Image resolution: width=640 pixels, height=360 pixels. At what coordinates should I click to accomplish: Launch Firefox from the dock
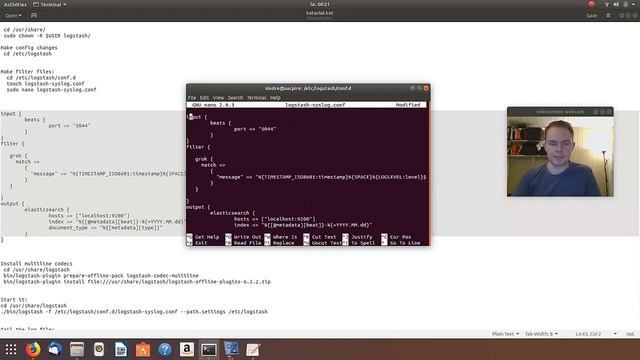click(33, 349)
